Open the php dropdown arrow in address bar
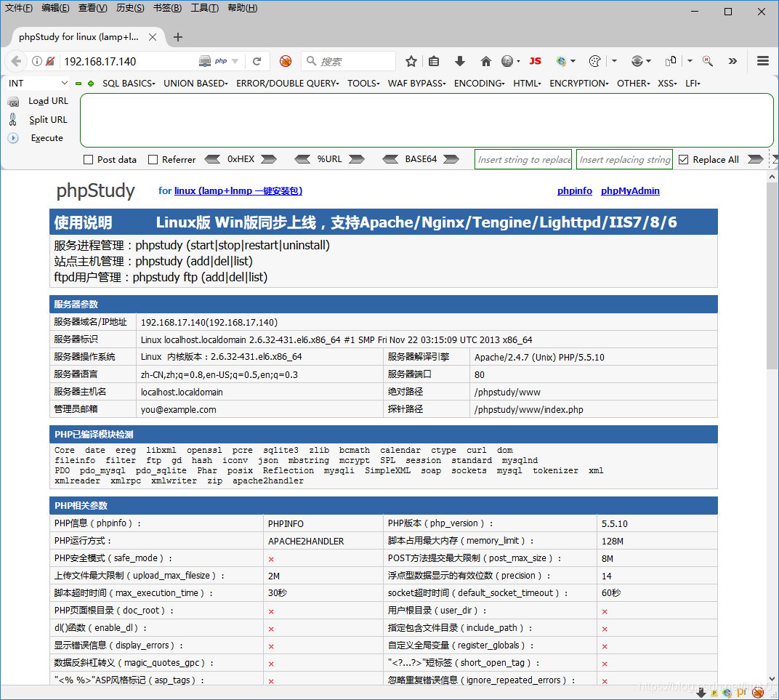Viewport: 779px width, 700px height. point(235,61)
